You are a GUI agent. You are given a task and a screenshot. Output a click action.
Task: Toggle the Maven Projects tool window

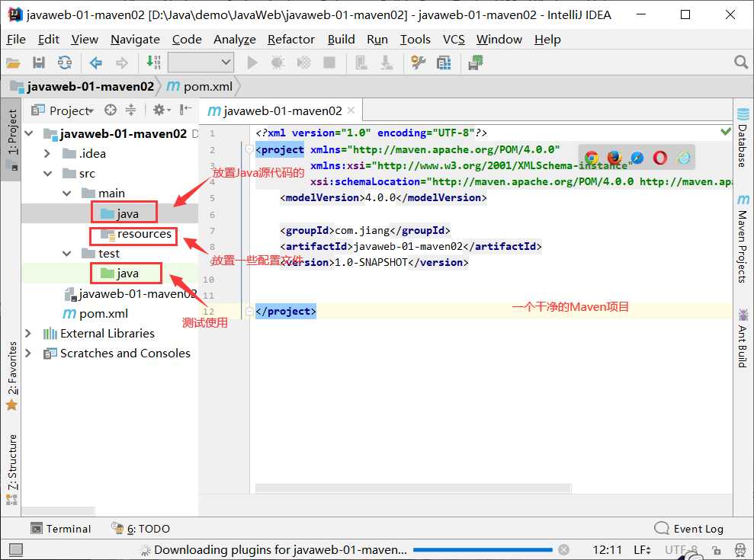pos(743,238)
